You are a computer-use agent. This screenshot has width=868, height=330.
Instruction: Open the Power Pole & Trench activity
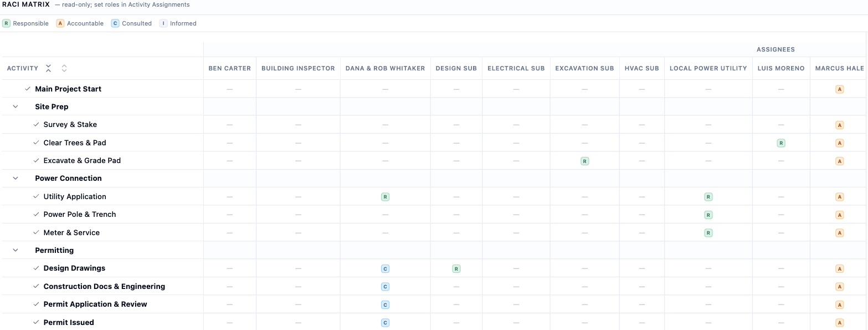point(80,214)
